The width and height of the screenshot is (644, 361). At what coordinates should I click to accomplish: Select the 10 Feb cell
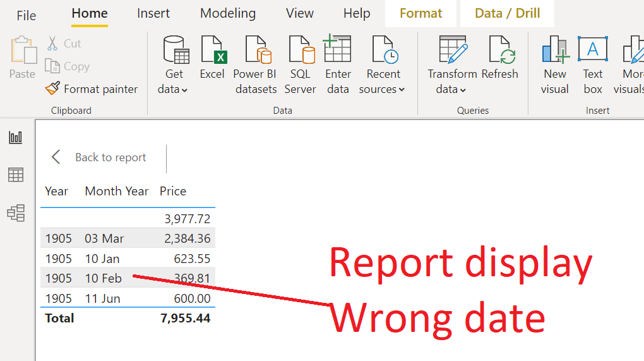[103, 278]
